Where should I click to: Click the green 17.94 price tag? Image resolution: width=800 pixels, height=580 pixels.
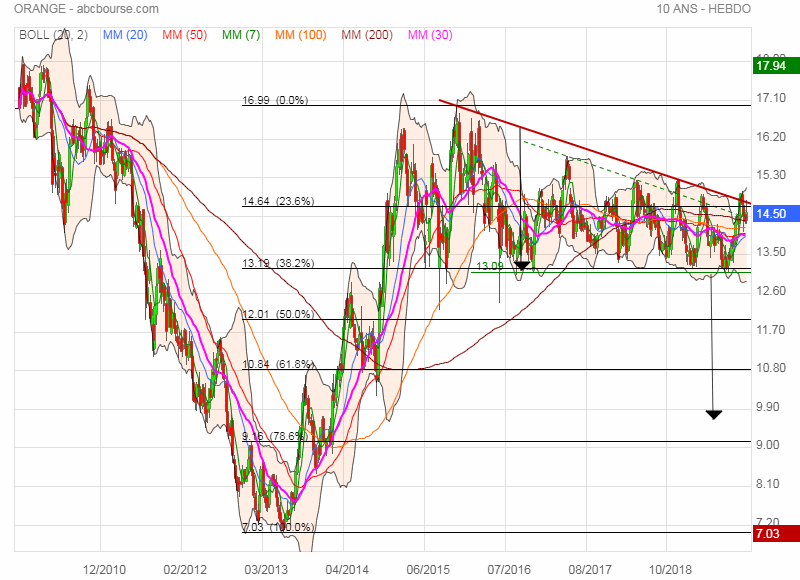(x=776, y=66)
